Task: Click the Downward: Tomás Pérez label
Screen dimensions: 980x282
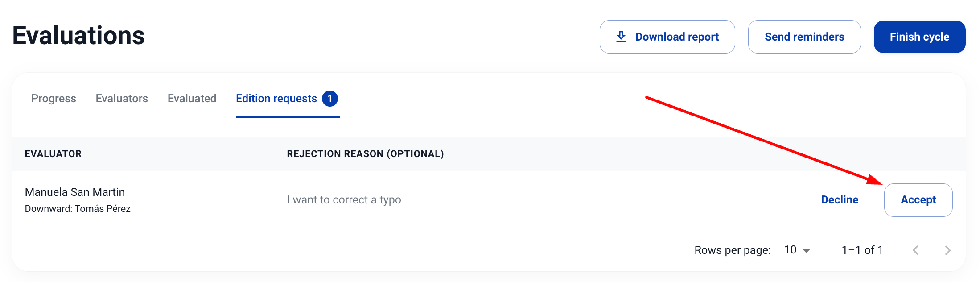Action: pos(78,209)
